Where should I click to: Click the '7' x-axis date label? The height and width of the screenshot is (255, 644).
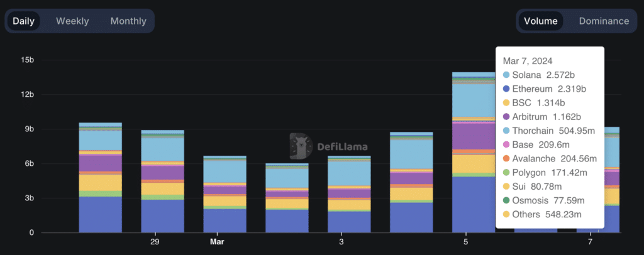pos(590,242)
